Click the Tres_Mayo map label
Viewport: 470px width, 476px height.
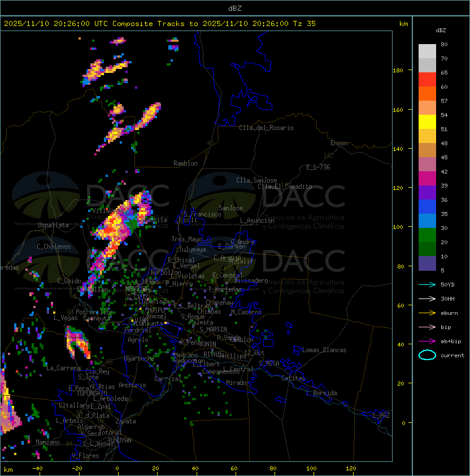pyautogui.click(x=186, y=239)
